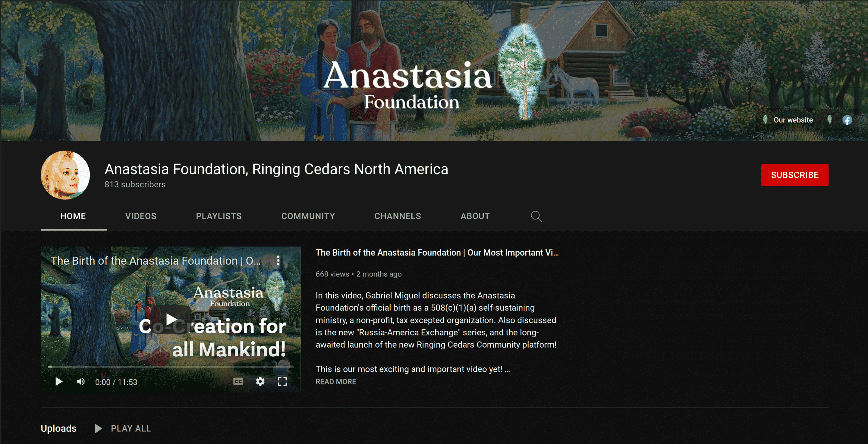Click the video title overlay in the player

click(x=156, y=261)
